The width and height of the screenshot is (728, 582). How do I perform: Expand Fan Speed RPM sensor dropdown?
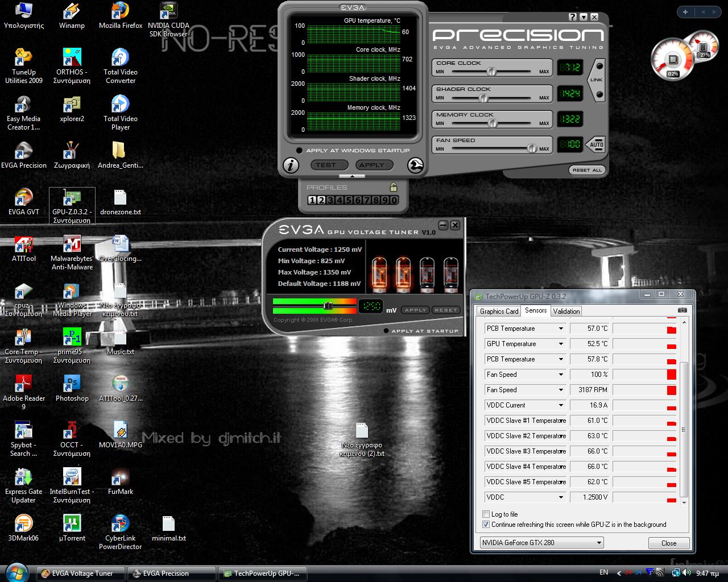coord(561,390)
